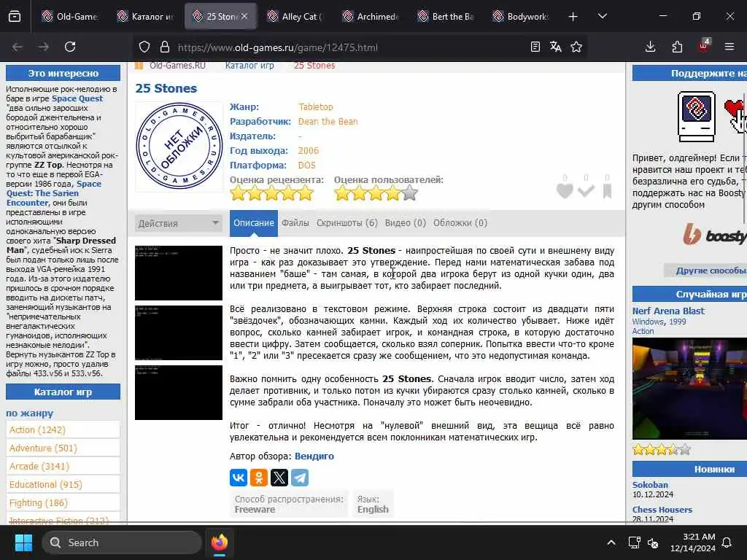Add game to favorites heart icon
The height and width of the screenshot is (560, 747).
coord(565,191)
